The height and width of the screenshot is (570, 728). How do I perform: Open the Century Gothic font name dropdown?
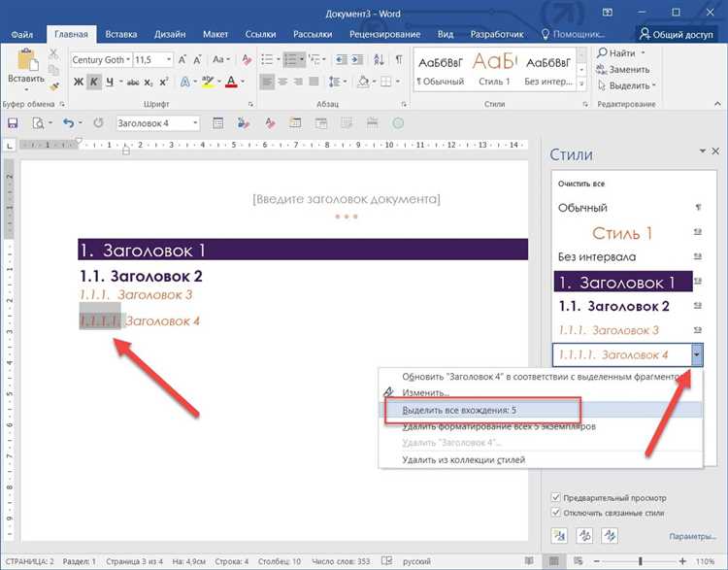pyautogui.click(x=128, y=60)
